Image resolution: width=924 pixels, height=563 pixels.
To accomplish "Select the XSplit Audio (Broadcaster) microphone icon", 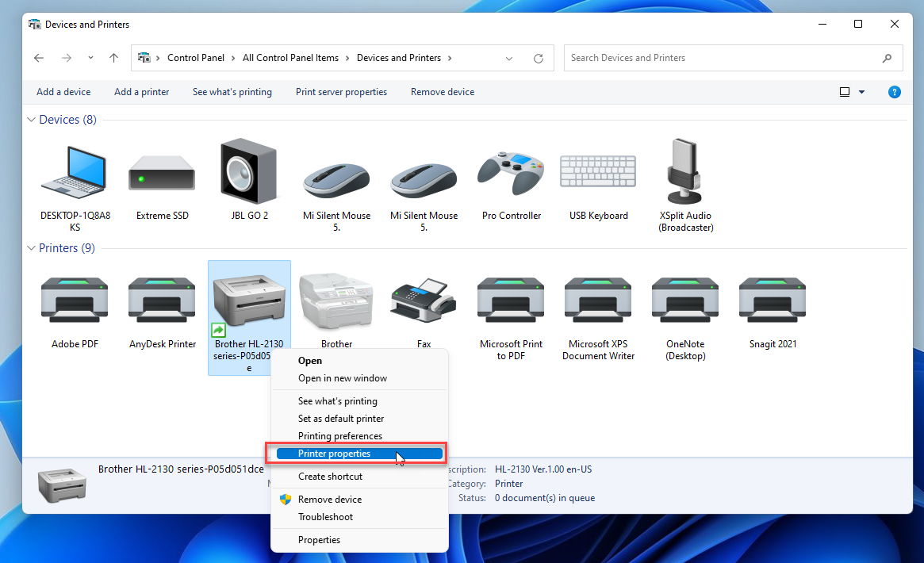I will pyautogui.click(x=684, y=171).
